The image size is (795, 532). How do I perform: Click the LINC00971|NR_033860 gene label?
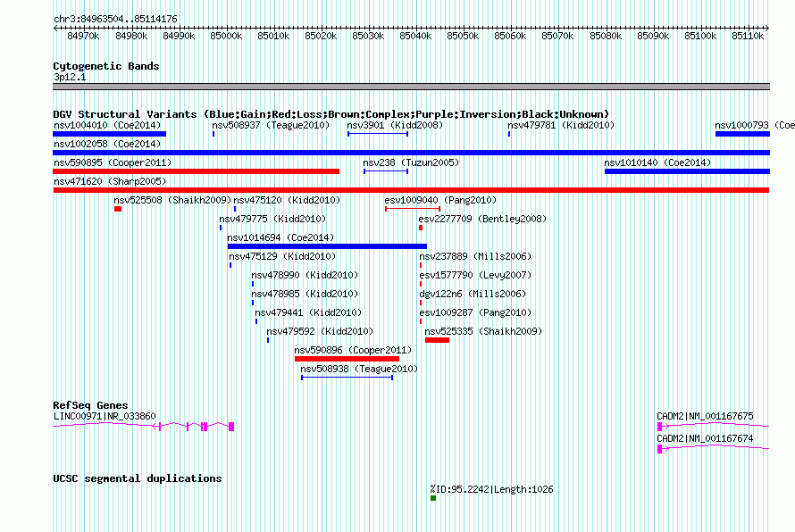pos(105,416)
